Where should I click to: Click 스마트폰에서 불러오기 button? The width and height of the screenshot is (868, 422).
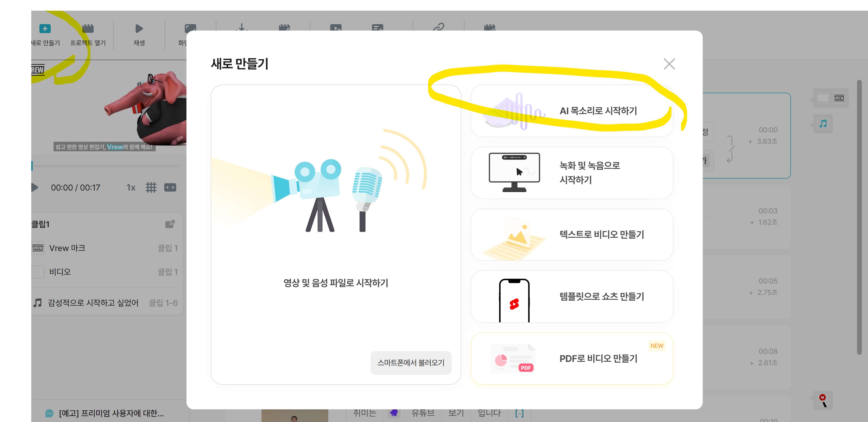click(x=411, y=363)
